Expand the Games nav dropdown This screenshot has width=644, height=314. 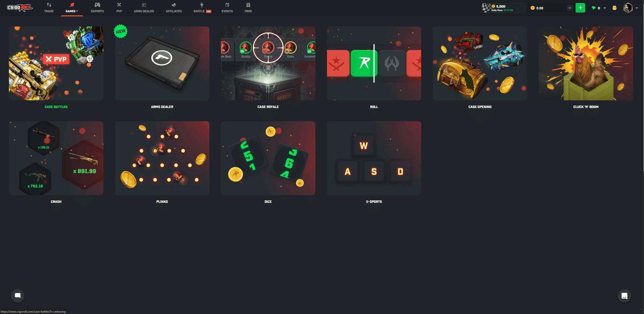point(72,8)
